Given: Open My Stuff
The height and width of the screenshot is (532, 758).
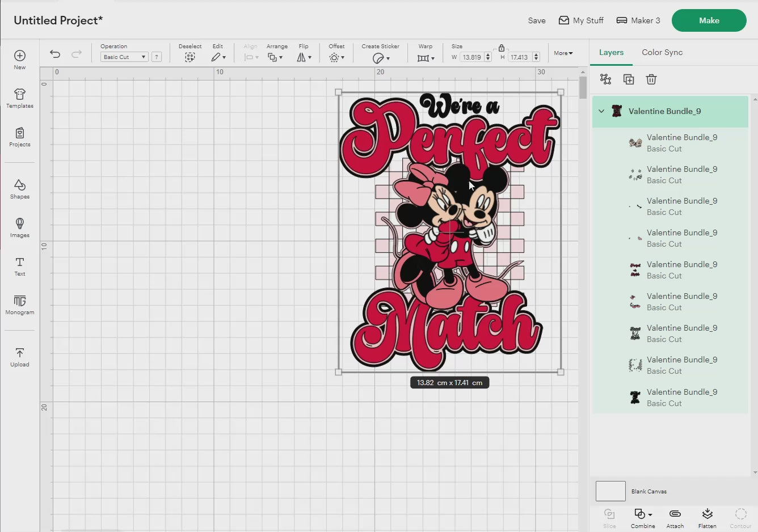Looking at the screenshot, I should click(581, 20).
